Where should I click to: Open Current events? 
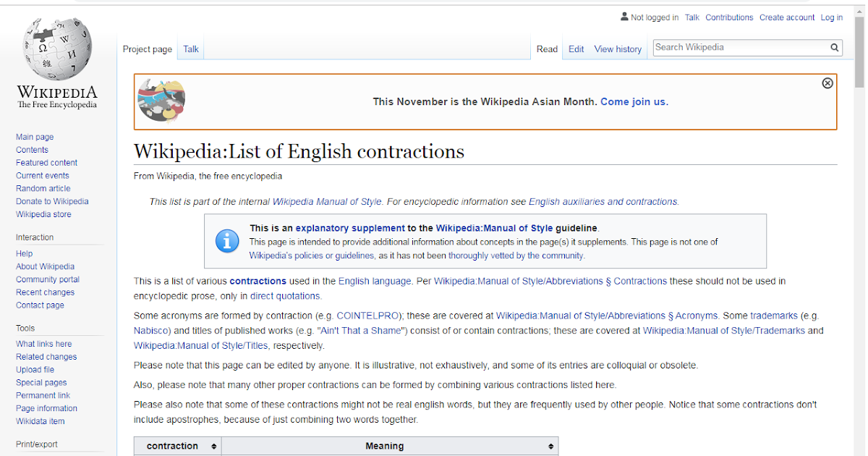(x=43, y=176)
